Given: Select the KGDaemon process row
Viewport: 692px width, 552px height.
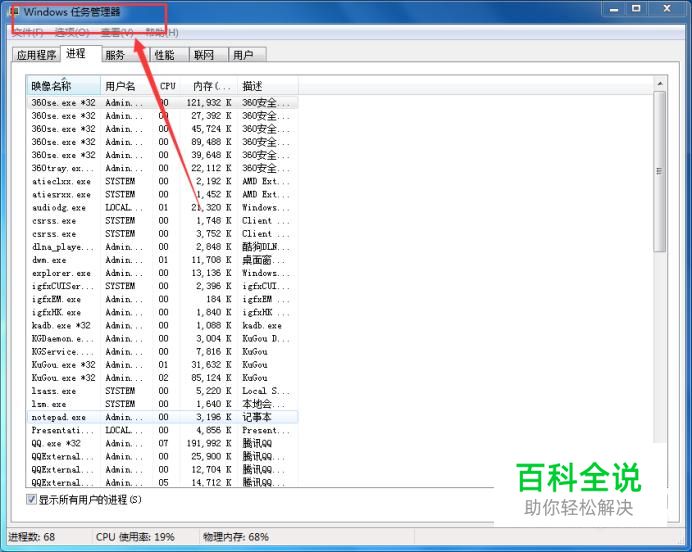Looking at the screenshot, I should 162,338.
